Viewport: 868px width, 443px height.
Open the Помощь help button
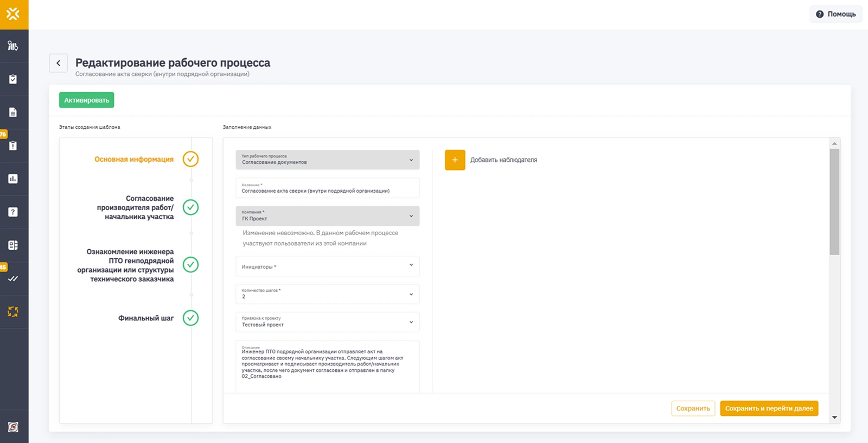click(x=836, y=14)
